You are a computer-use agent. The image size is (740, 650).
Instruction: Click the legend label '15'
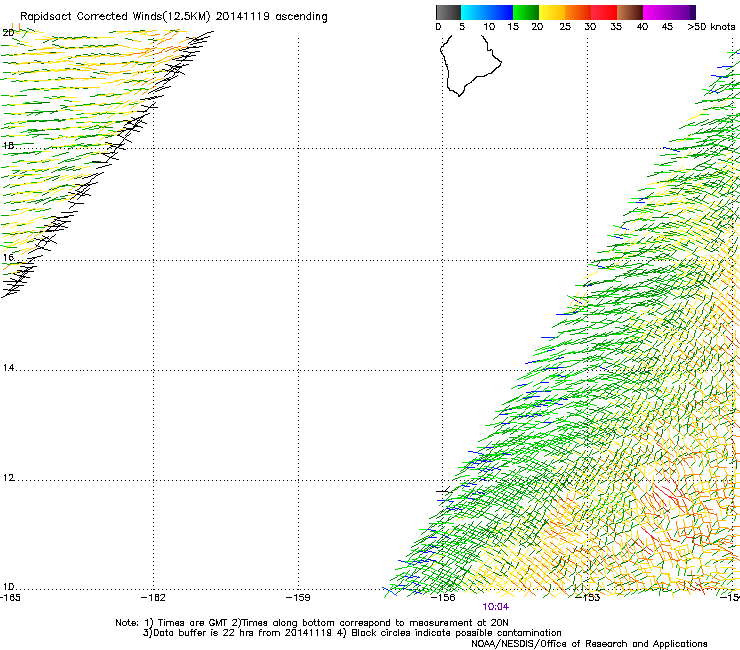(x=513, y=27)
